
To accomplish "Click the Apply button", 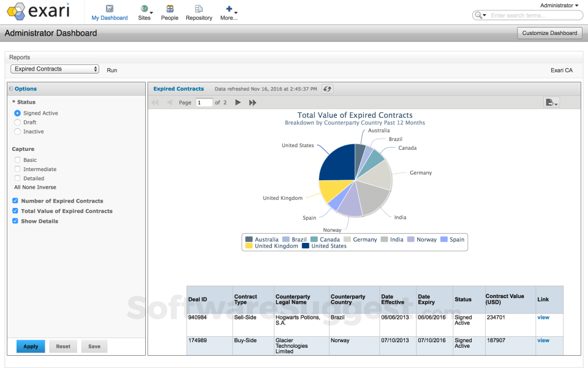I will point(31,346).
